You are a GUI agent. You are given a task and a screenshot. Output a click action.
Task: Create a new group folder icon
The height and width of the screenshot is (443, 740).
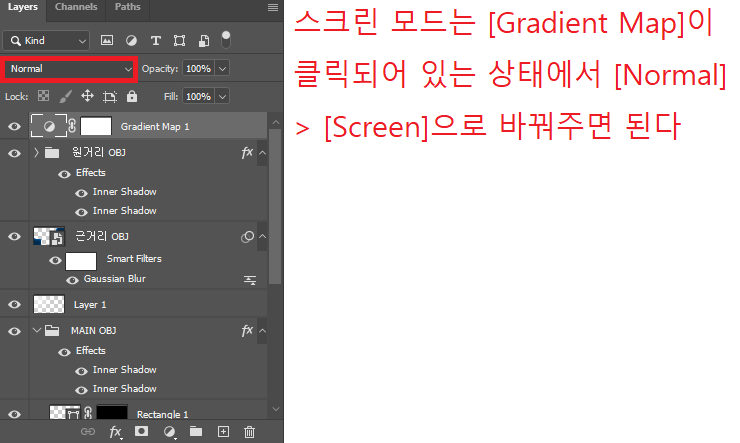[x=196, y=431]
